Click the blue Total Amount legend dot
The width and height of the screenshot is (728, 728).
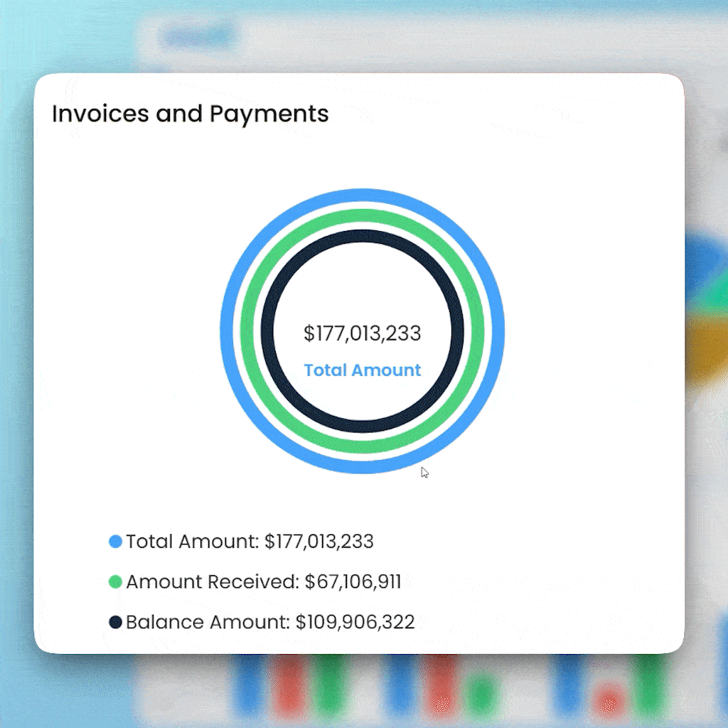[x=115, y=541]
